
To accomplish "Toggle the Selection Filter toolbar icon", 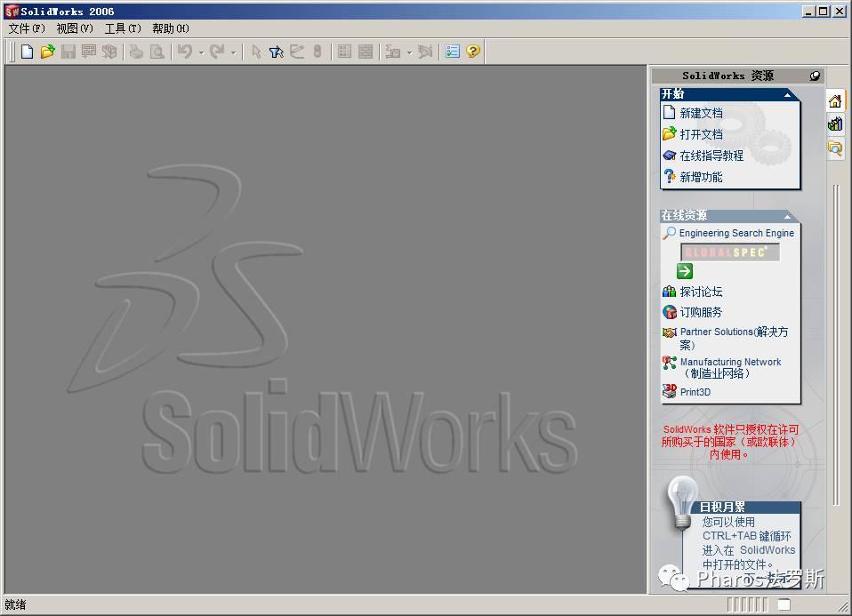I will (276, 52).
